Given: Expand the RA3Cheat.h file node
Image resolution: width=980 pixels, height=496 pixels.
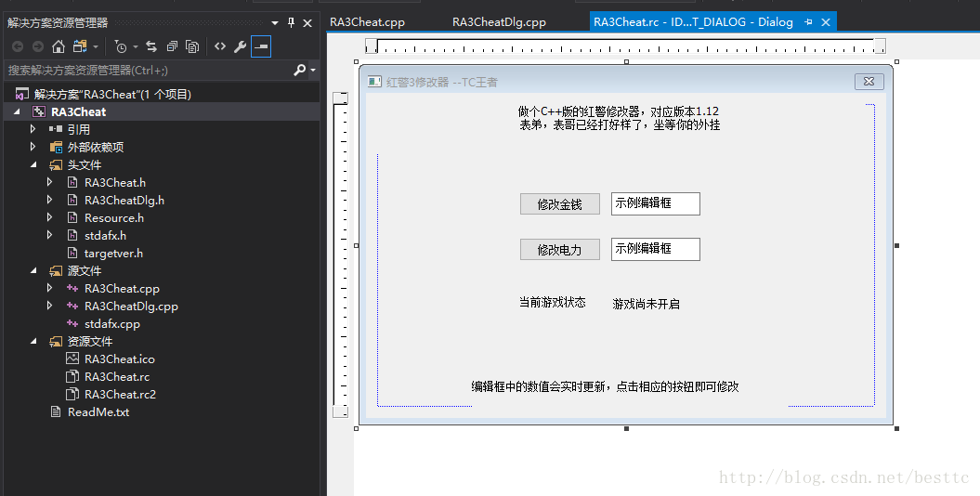Looking at the screenshot, I should coord(50,182).
